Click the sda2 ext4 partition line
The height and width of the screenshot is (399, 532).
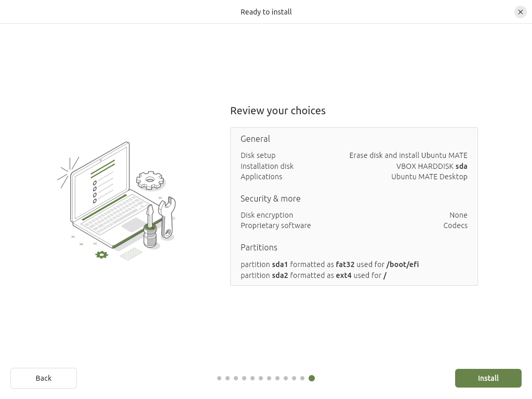313,275
